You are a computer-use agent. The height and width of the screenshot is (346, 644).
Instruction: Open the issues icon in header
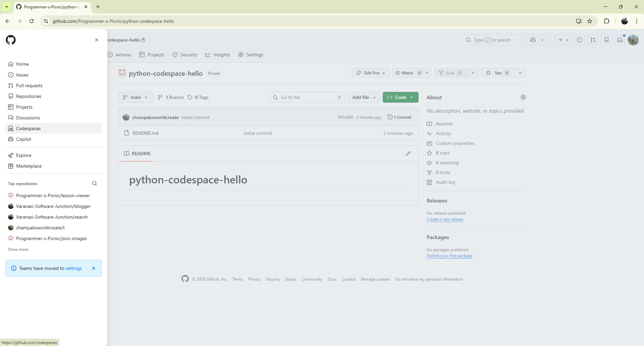580,40
